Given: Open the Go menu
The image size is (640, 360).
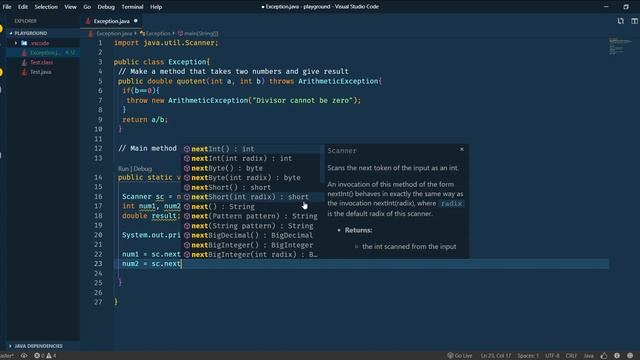Looking at the screenshot, I should coord(87,7).
